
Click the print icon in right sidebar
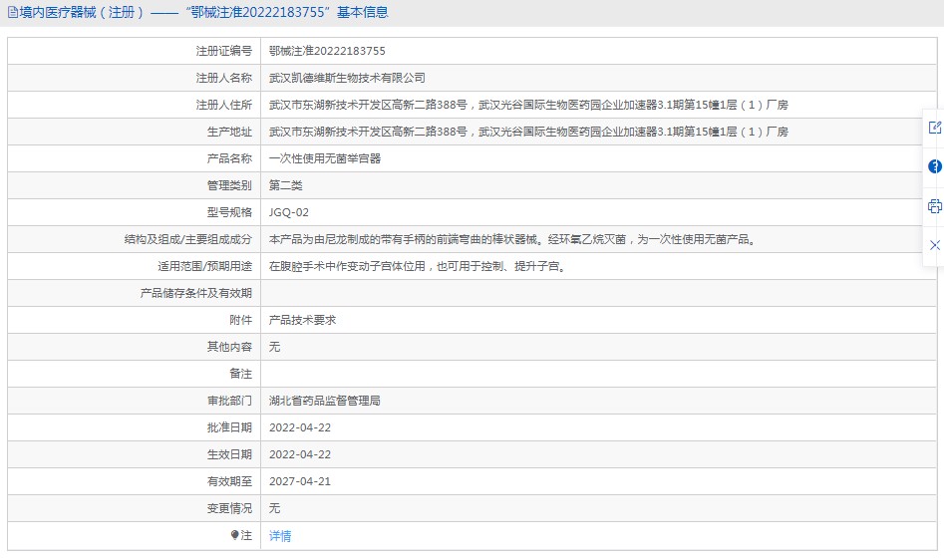(x=934, y=206)
